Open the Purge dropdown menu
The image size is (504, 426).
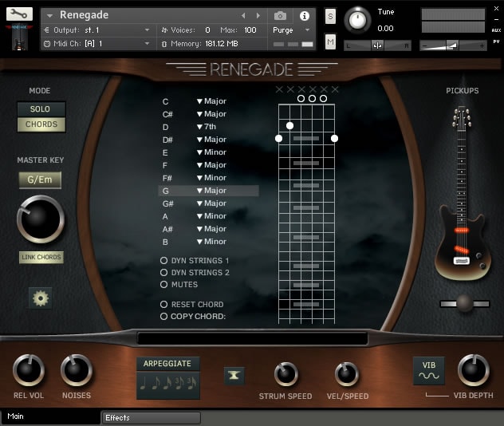pos(307,30)
